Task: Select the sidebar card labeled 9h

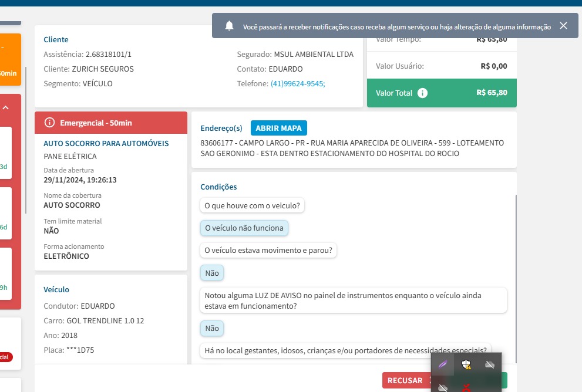Action: (6, 273)
